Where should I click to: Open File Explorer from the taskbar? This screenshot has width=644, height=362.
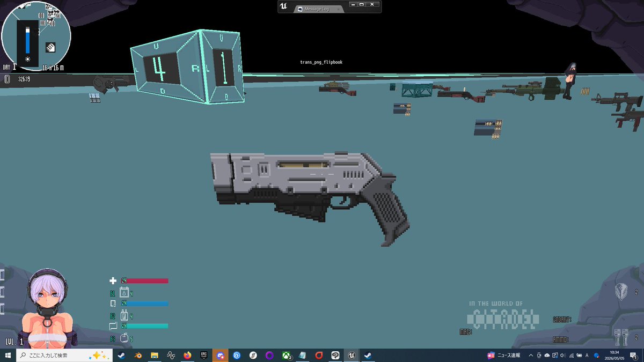point(155,355)
